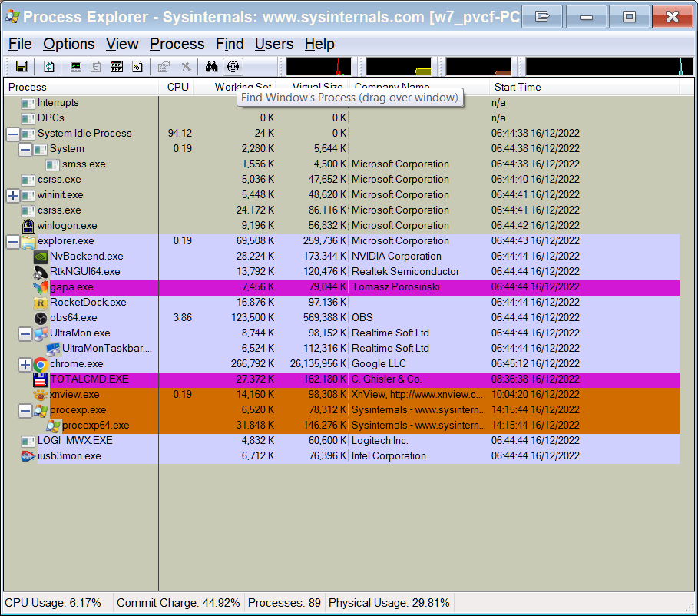Open the View menu
Screen dimensions: 698x616
[122, 44]
